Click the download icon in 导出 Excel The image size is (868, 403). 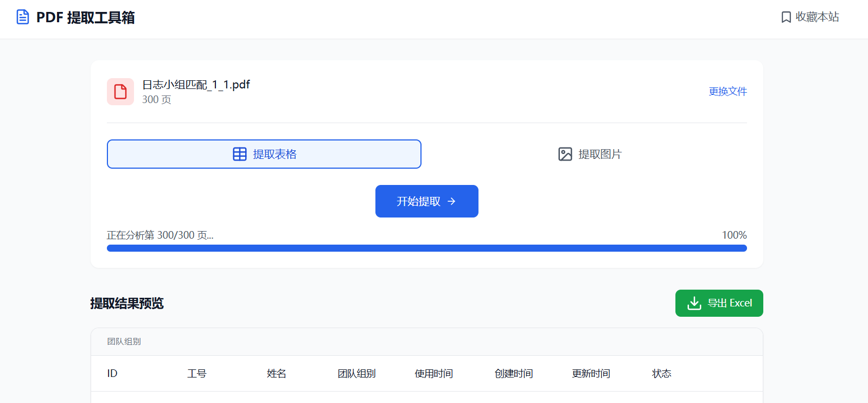tap(694, 303)
